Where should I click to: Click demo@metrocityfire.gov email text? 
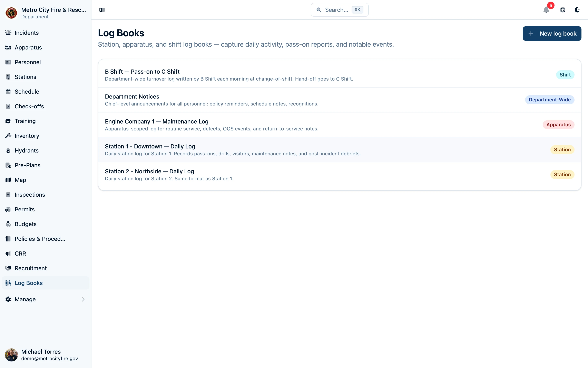click(x=50, y=359)
